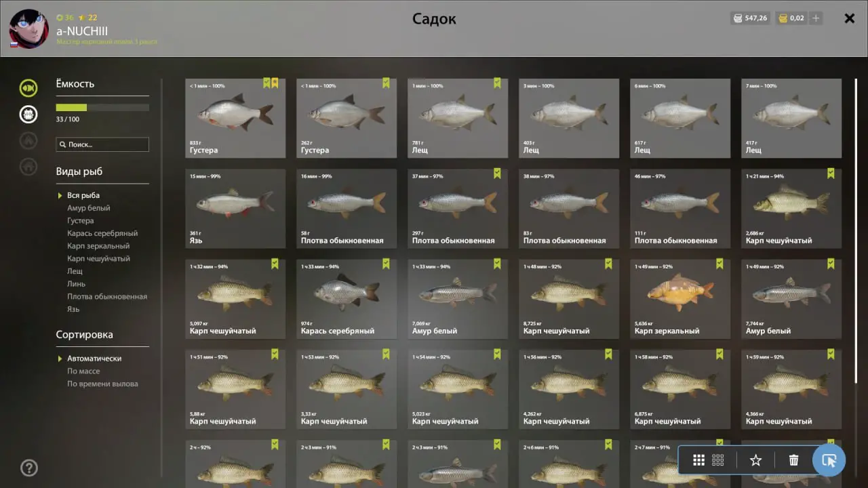Screen dimensions: 868x488
Task: Filter species by Вся рыба
Action: (83, 196)
